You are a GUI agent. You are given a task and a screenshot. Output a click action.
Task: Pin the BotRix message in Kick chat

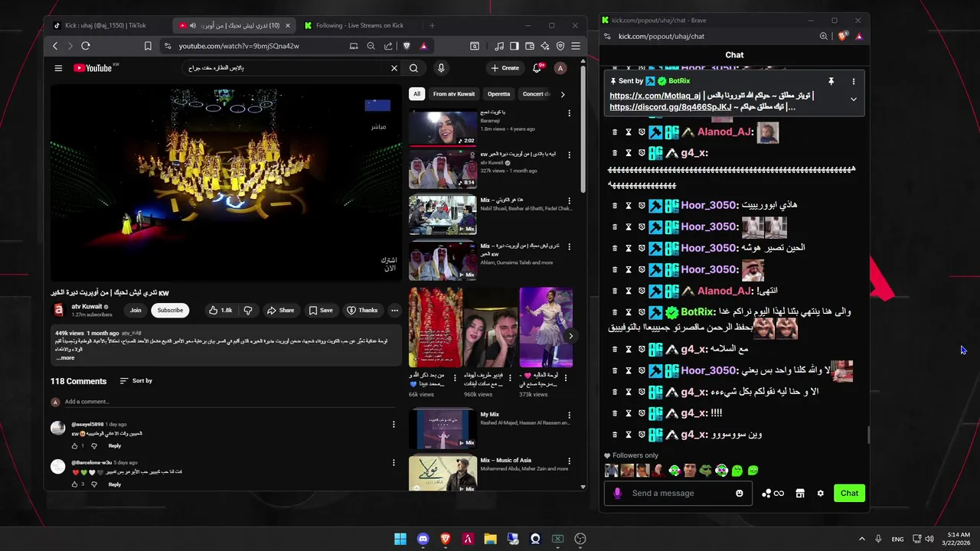[831, 81]
